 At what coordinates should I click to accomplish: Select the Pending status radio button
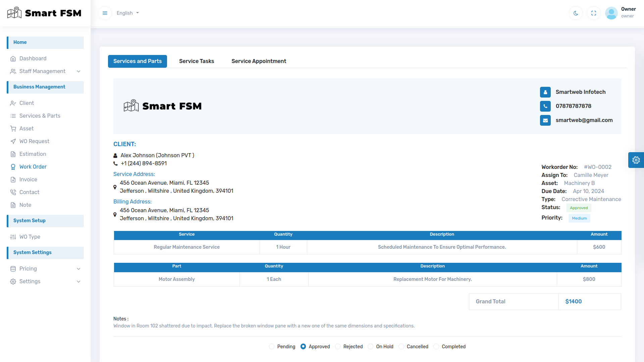click(272, 347)
